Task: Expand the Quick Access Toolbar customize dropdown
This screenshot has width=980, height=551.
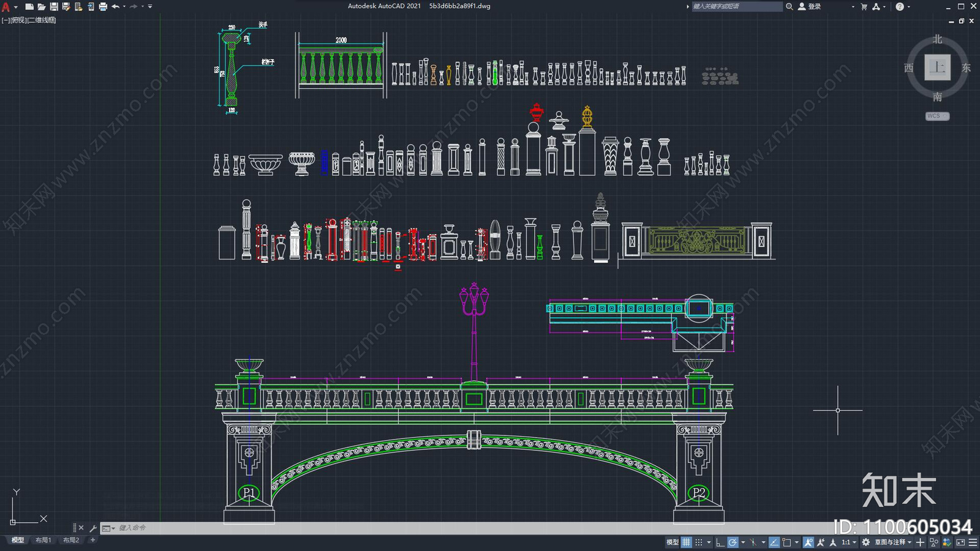Action: (x=150, y=7)
